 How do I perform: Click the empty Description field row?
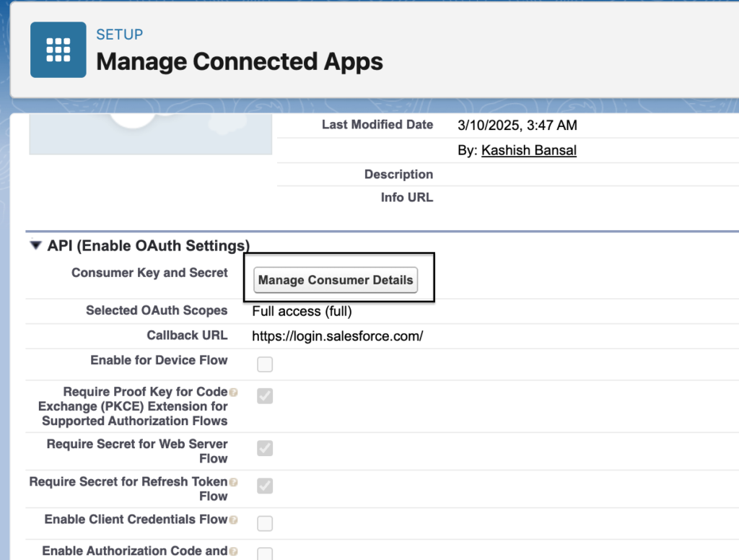pyautogui.click(x=505, y=174)
